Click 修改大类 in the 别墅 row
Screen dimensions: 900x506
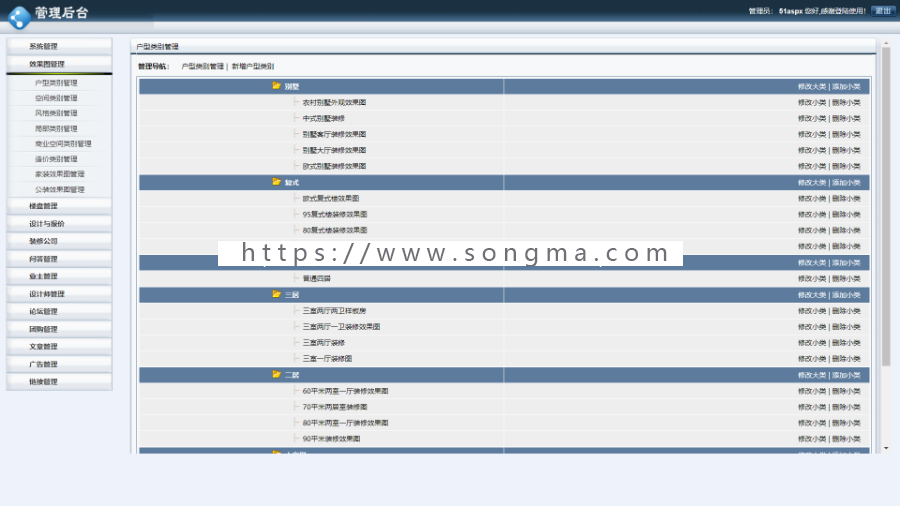coord(812,87)
